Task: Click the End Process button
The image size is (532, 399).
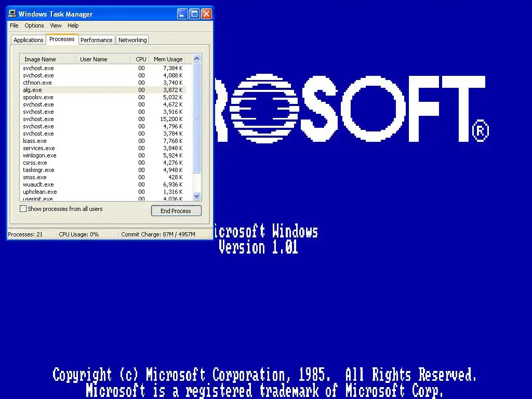Action: (176, 211)
